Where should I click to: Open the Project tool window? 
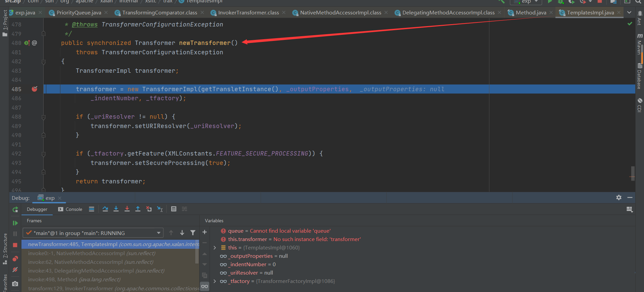[5, 23]
